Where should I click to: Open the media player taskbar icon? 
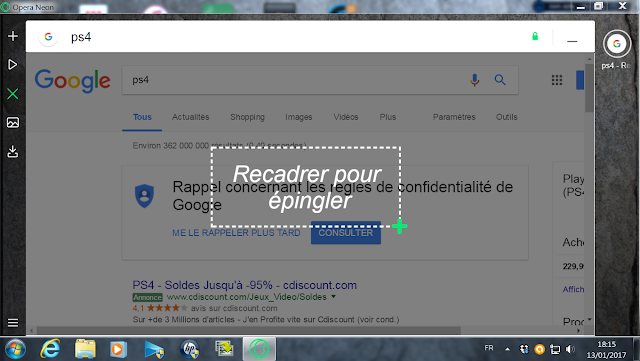[118, 350]
